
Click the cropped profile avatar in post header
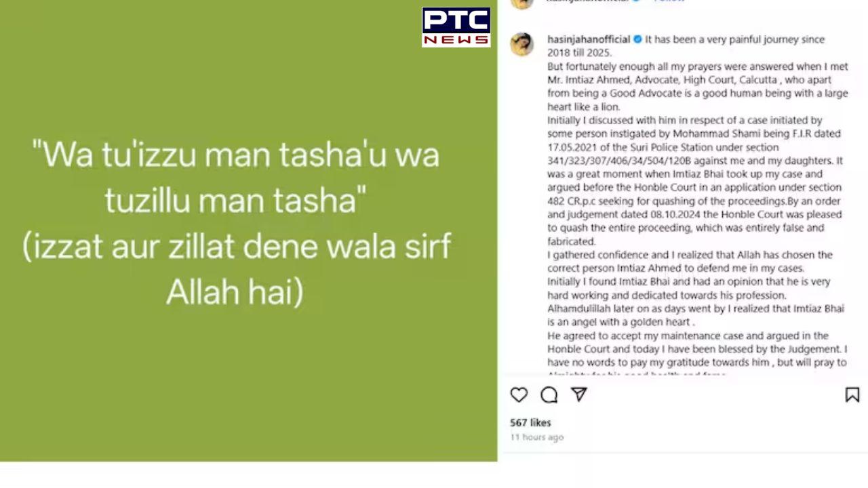click(522, 3)
